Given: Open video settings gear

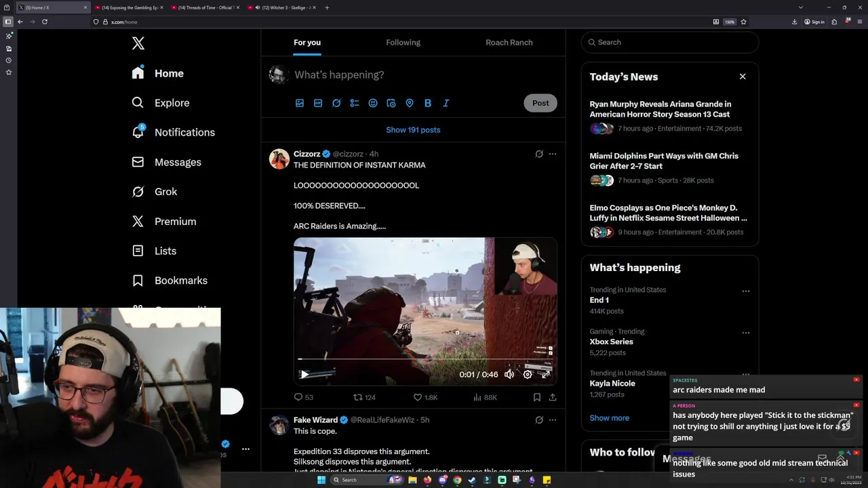Looking at the screenshot, I should (x=528, y=374).
